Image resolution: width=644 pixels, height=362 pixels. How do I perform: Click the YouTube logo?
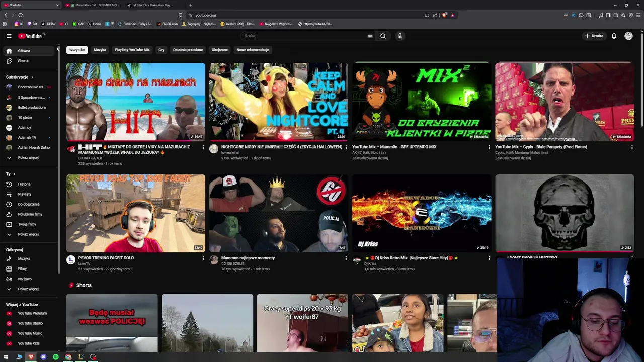30,36
